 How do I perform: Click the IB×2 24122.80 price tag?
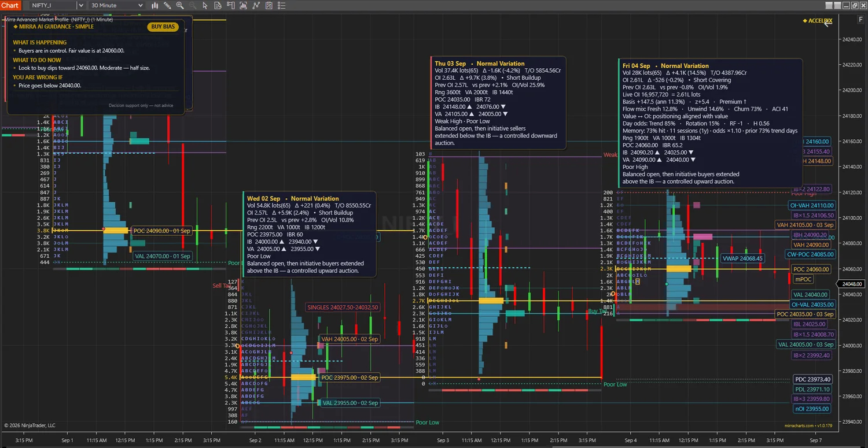tap(811, 189)
